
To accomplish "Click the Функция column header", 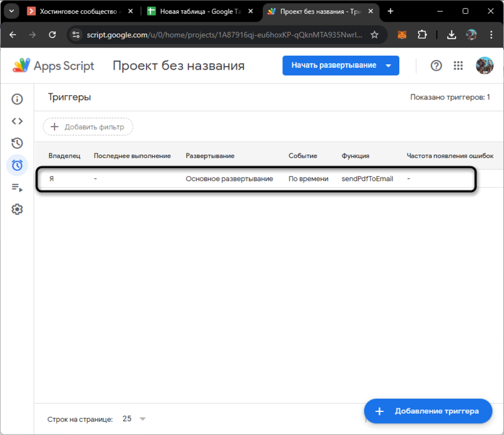I will click(x=355, y=156).
